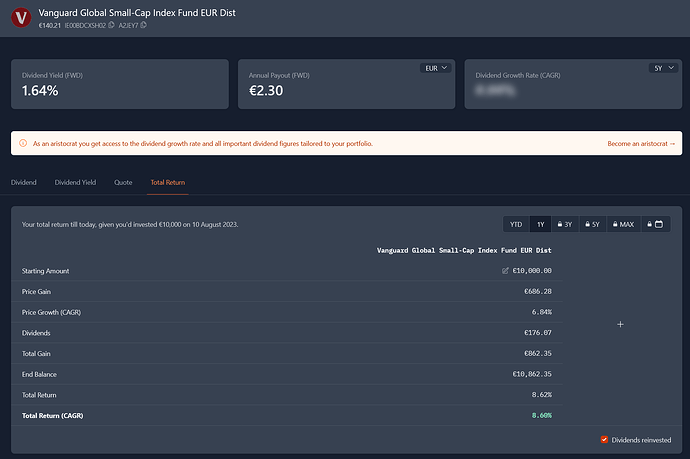
Task: Click the Total Return (CAGR) value 8.60%
Action: click(542, 415)
